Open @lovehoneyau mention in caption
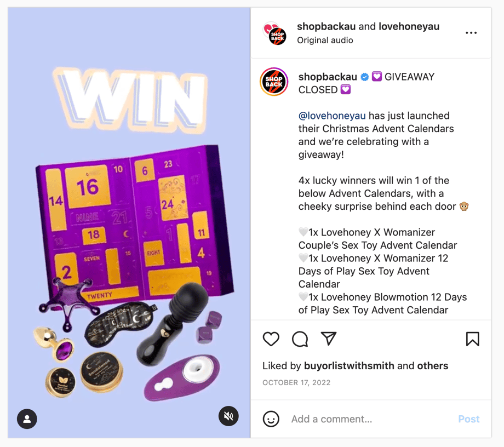 coord(332,116)
